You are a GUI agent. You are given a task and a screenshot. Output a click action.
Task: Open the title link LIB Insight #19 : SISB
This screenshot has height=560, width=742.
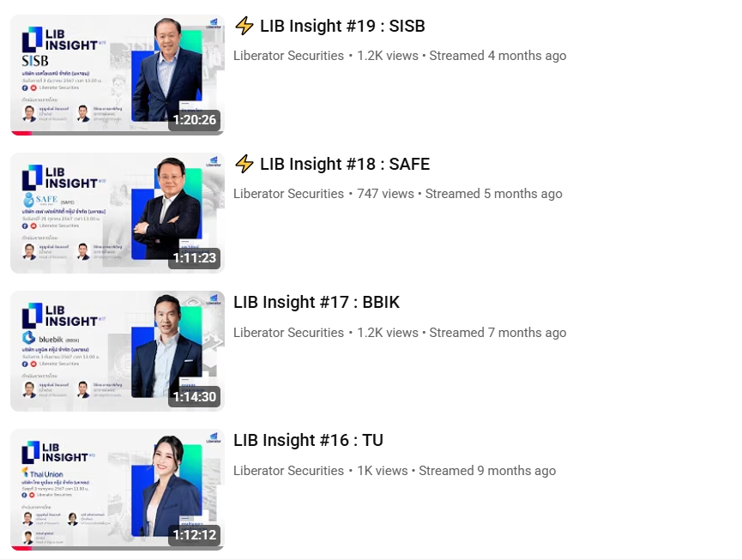click(342, 26)
